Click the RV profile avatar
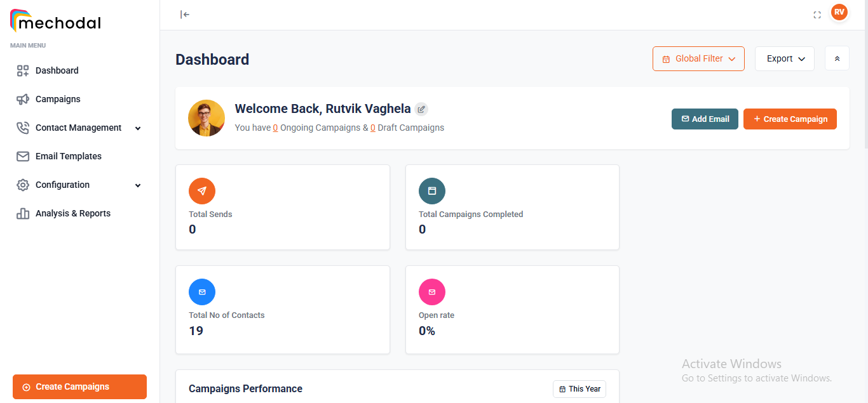The width and height of the screenshot is (868, 403). point(839,11)
